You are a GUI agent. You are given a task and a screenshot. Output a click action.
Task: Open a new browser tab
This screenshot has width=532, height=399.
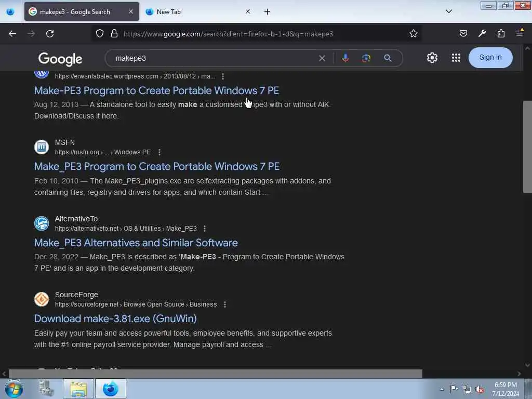pyautogui.click(x=268, y=12)
